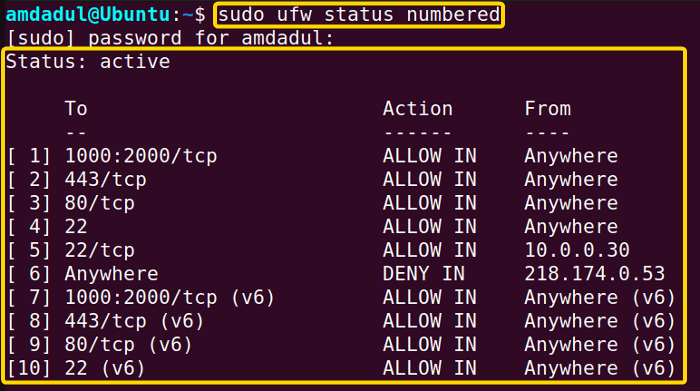Image resolution: width=700 pixels, height=391 pixels.
Task: Click the 'From' column header
Action: [x=547, y=108]
